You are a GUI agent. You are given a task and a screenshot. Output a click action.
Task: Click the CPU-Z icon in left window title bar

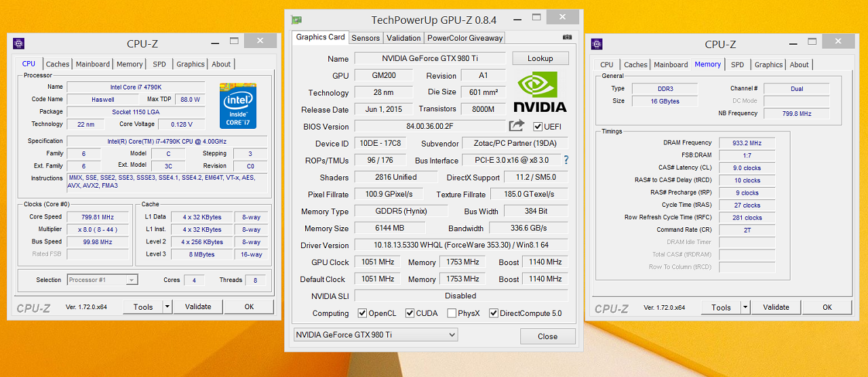19,43
